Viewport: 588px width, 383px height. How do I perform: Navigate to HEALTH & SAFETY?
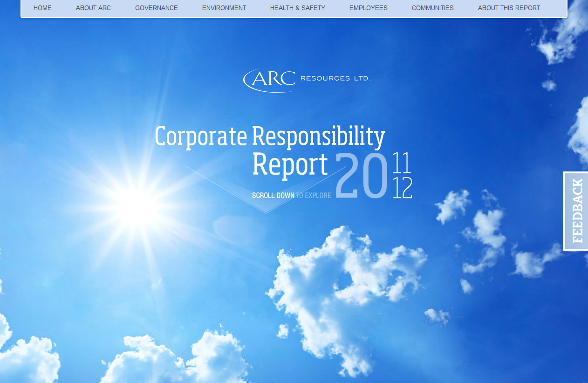[298, 8]
